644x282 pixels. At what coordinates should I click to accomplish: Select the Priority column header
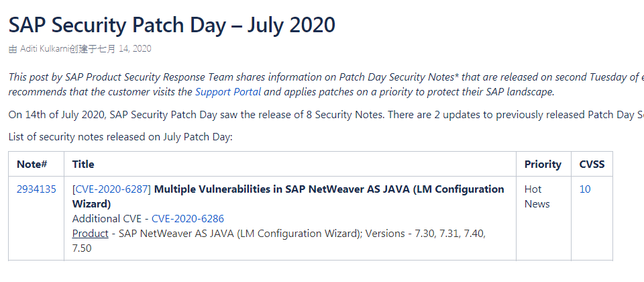[543, 164]
